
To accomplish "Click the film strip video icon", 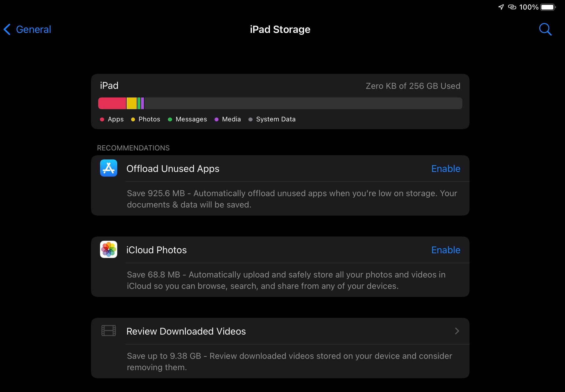I will [x=108, y=331].
